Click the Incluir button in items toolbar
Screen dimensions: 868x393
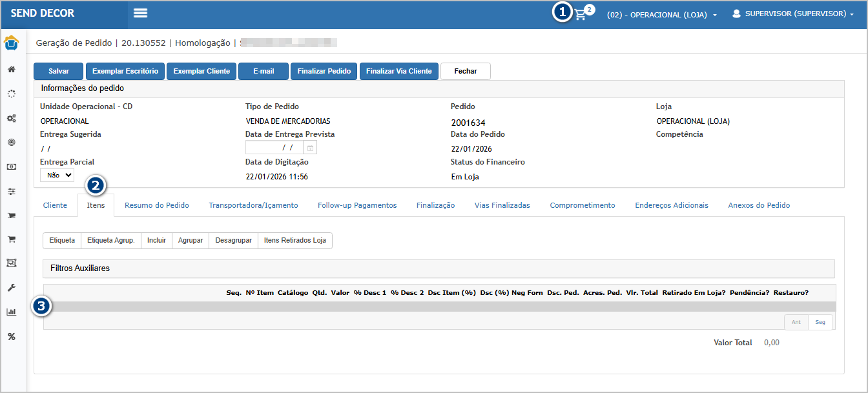(x=156, y=241)
